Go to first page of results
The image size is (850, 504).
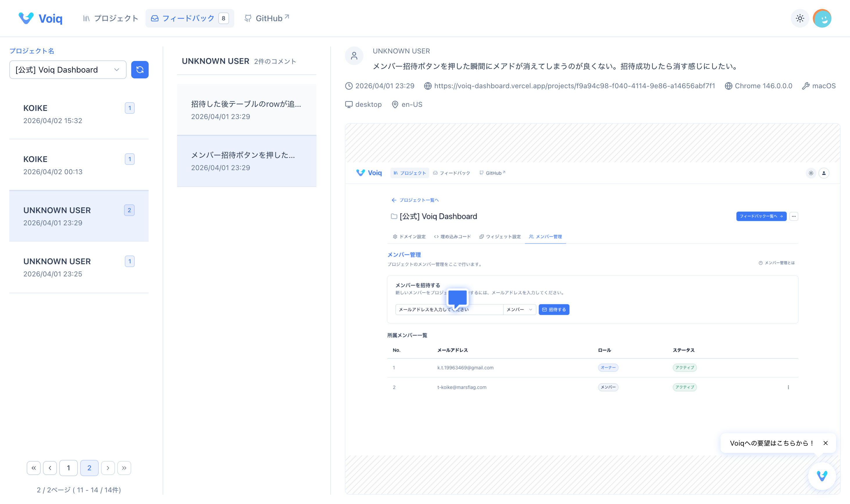(34, 468)
